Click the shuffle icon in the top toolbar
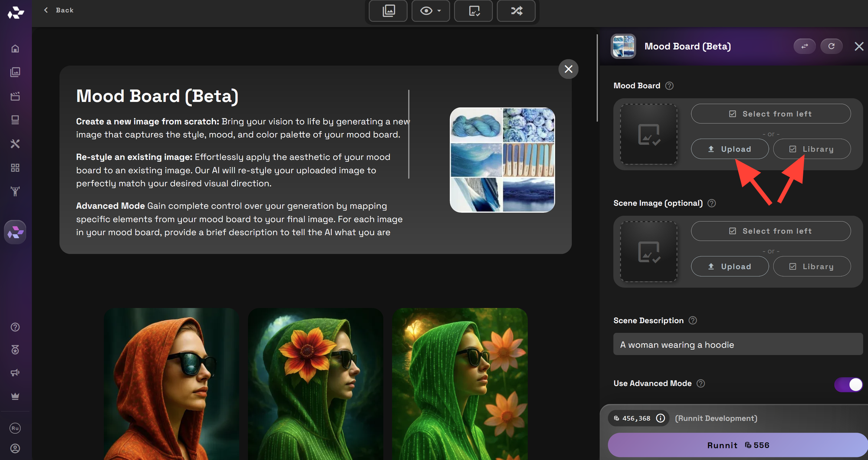868x460 pixels. (516, 11)
